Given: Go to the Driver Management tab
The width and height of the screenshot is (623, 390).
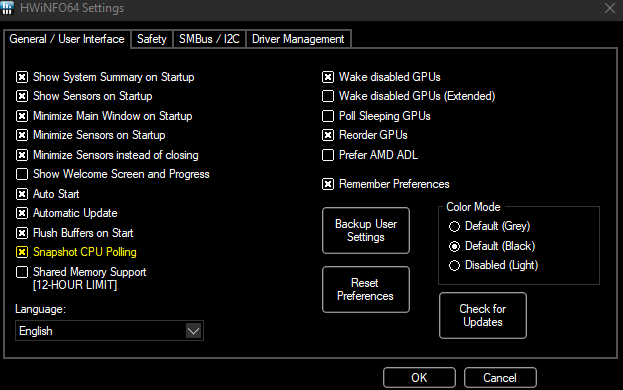Looking at the screenshot, I should tap(298, 39).
